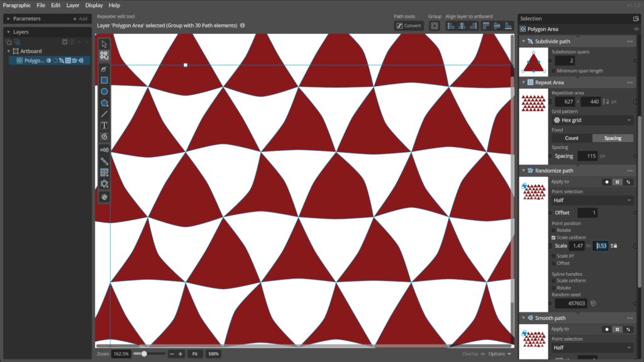
Task: Uncheck Scale uniform under Point position
Action: (553, 238)
